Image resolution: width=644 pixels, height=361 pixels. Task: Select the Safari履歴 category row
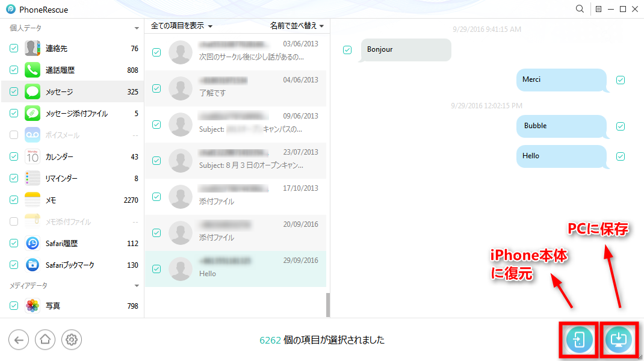point(72,243)
